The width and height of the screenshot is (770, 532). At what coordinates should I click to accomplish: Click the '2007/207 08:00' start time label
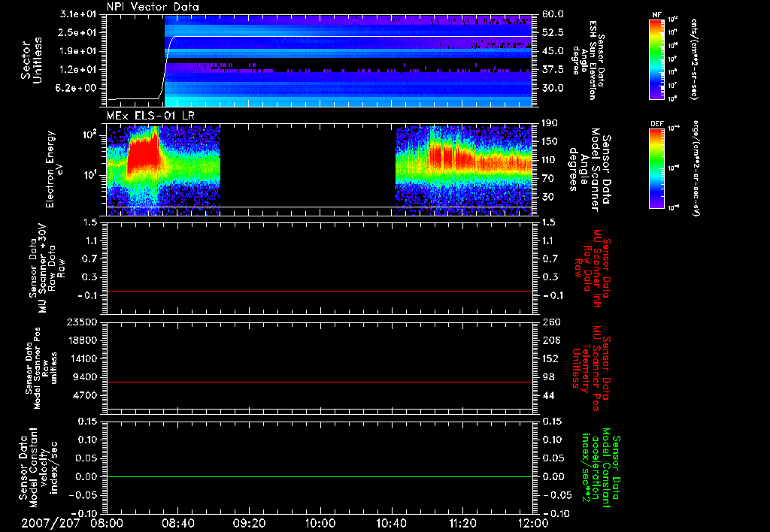pyautogui.click(x=72, y=523)
